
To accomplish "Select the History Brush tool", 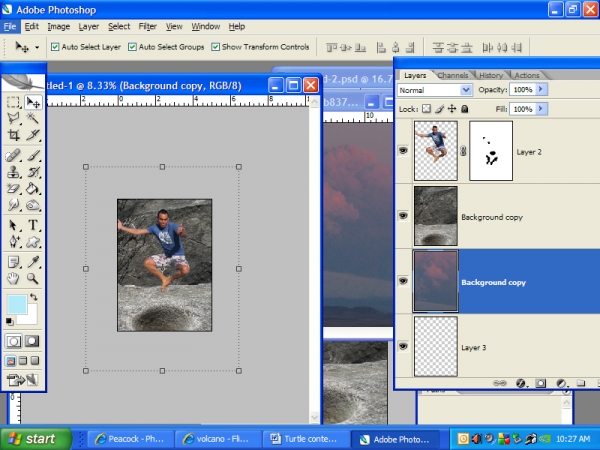I will tap(33, 172).
